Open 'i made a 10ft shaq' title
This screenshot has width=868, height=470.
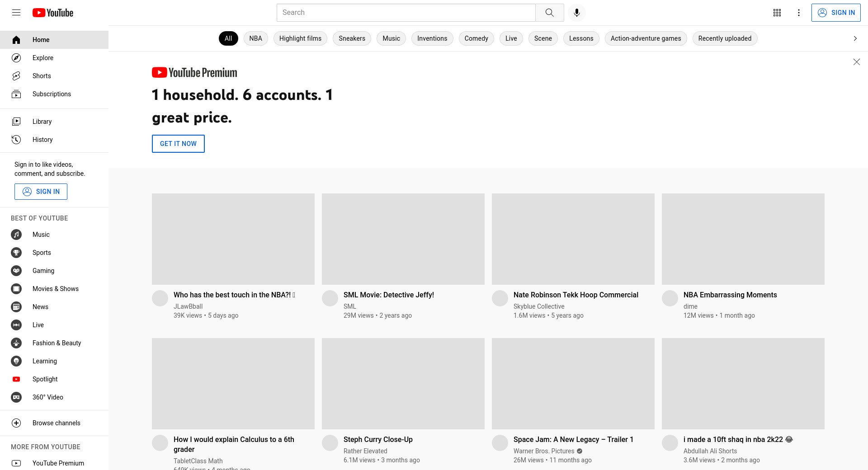click(738, 439)
